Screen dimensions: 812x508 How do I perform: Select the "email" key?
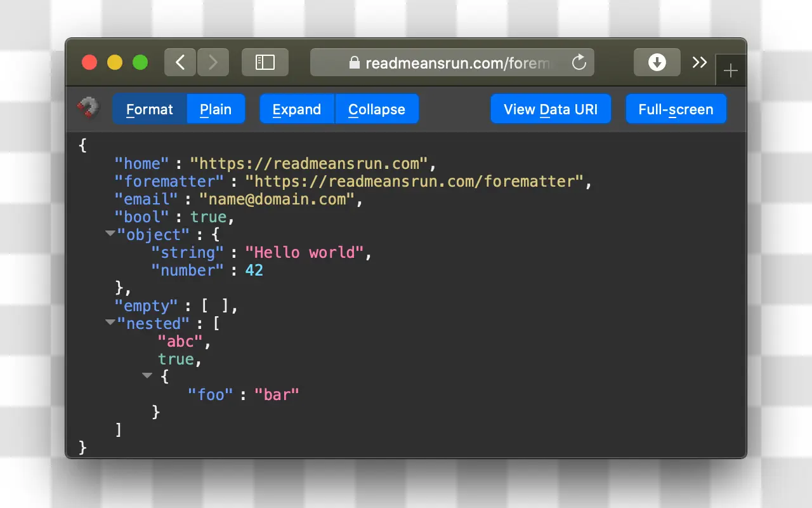[x=147, y=199]
